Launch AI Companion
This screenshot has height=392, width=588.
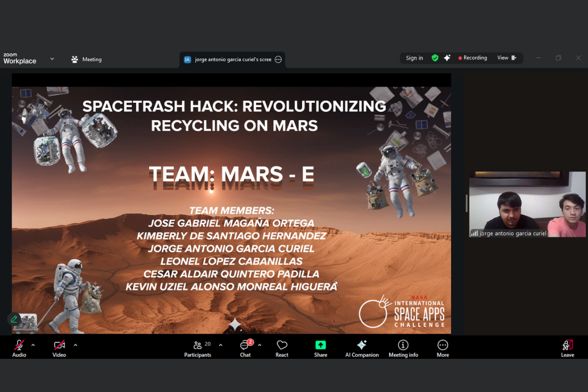[x=362, y=348]
